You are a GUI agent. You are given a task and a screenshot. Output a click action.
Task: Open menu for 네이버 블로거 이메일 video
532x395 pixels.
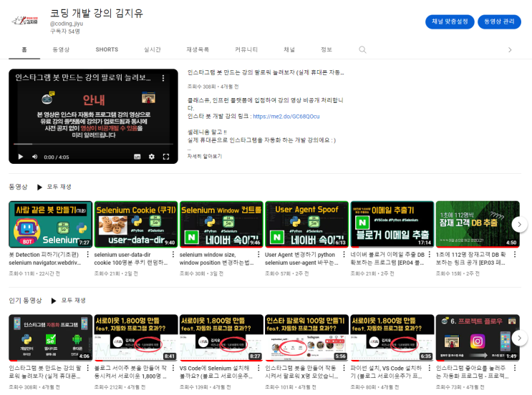click(x=429, y=254)
